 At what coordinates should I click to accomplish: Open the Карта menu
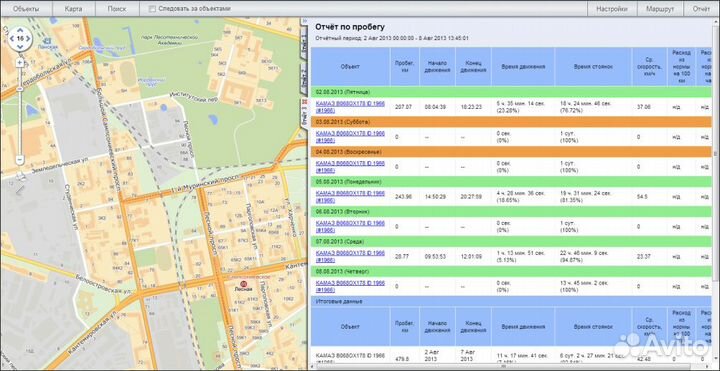pos(73,9)
